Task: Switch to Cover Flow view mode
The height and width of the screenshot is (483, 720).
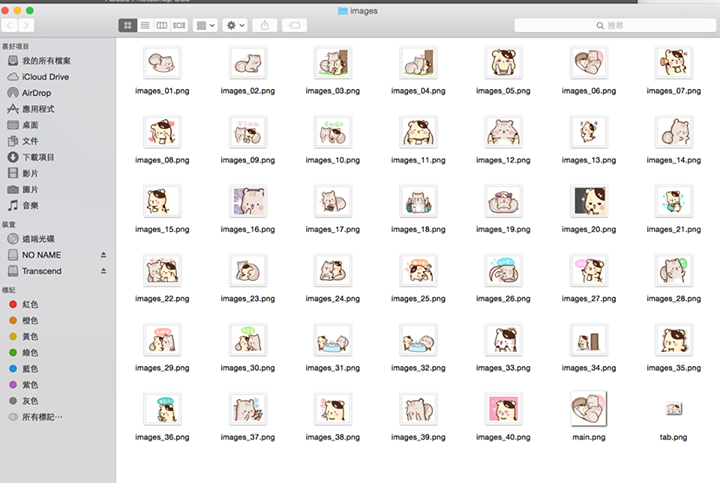Action: tap(179, 25)
